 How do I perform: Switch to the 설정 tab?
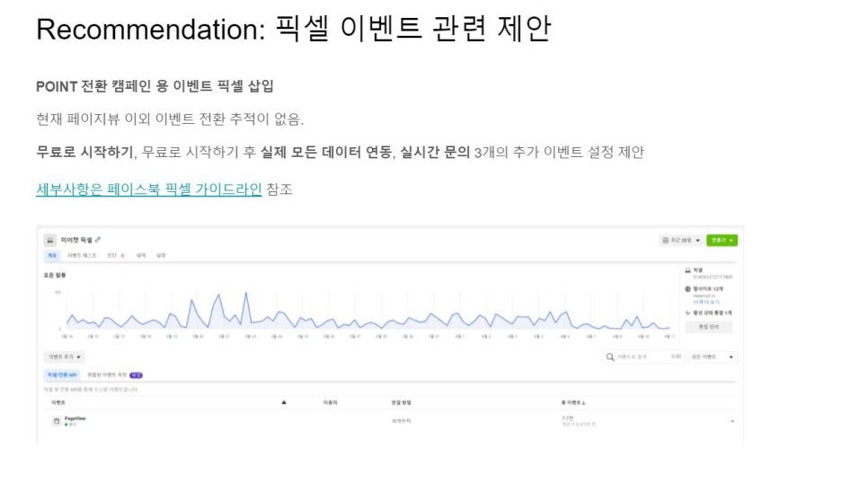161,256
